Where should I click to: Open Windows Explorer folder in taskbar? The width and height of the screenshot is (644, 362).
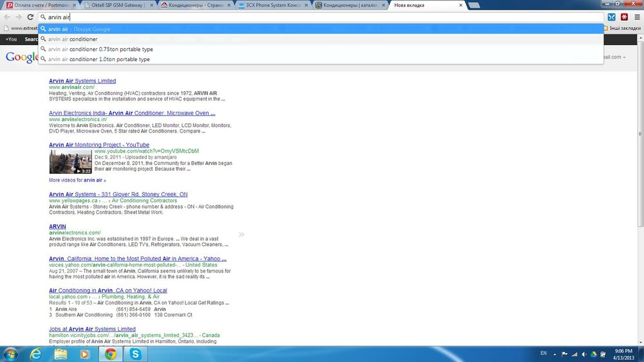pyautogui.click(x=61, y=354)
